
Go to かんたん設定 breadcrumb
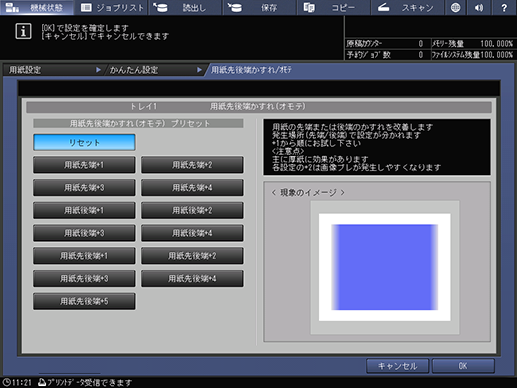154,70
